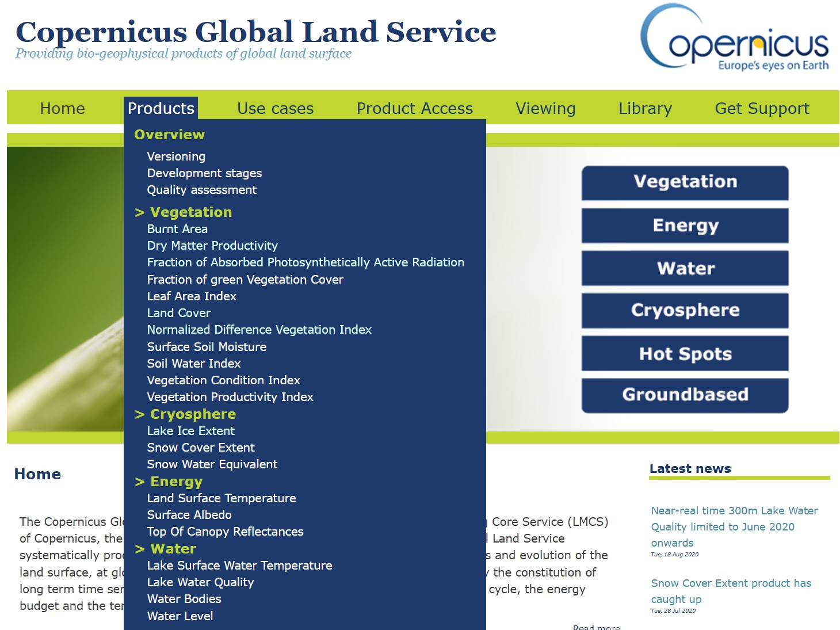Open Water Bodies product
840x630 pixels.
(x=184, y=599)
